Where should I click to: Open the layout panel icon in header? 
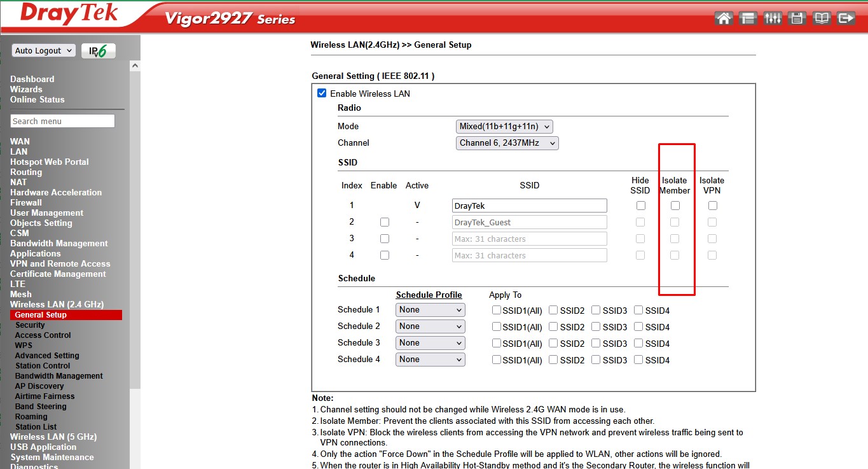pyautogui.click(x=748, y=18)
